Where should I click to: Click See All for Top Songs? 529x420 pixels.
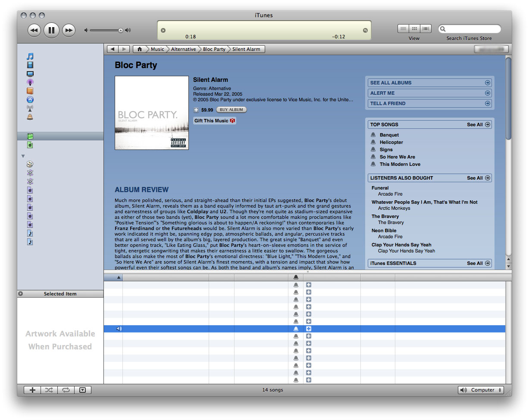[x=479, y=124]
